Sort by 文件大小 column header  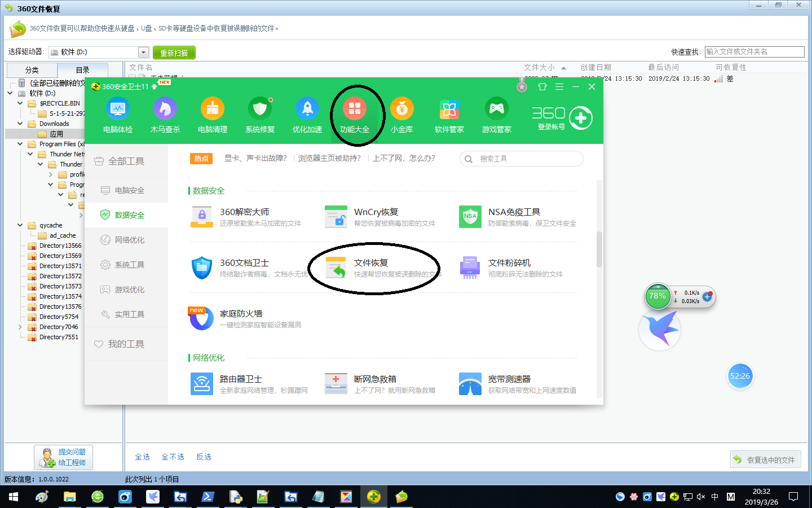pos(539,67)
